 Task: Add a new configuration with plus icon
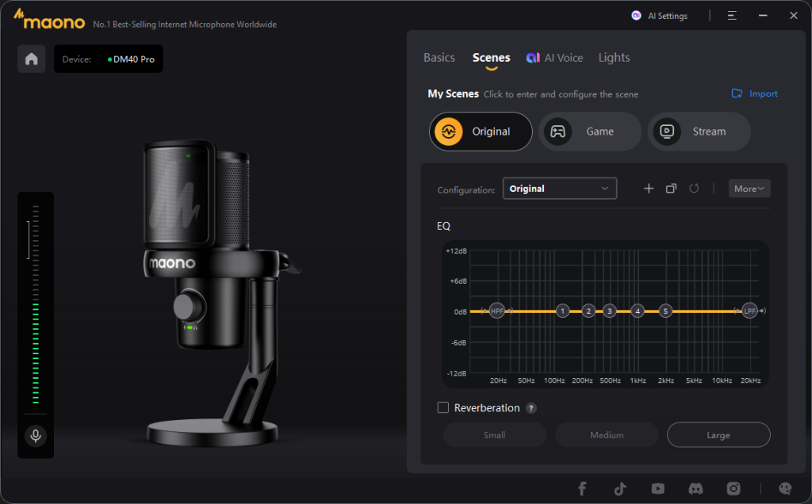649,189
